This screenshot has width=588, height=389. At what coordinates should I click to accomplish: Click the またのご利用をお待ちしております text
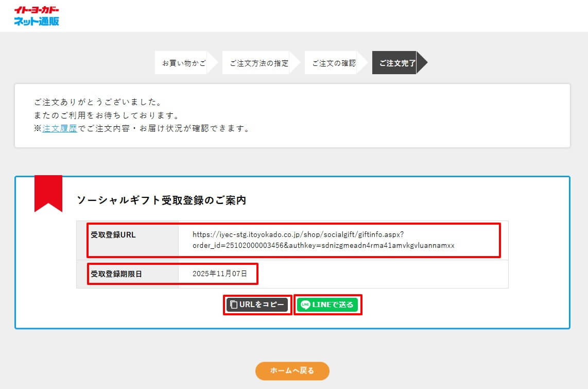click(106, 115)
